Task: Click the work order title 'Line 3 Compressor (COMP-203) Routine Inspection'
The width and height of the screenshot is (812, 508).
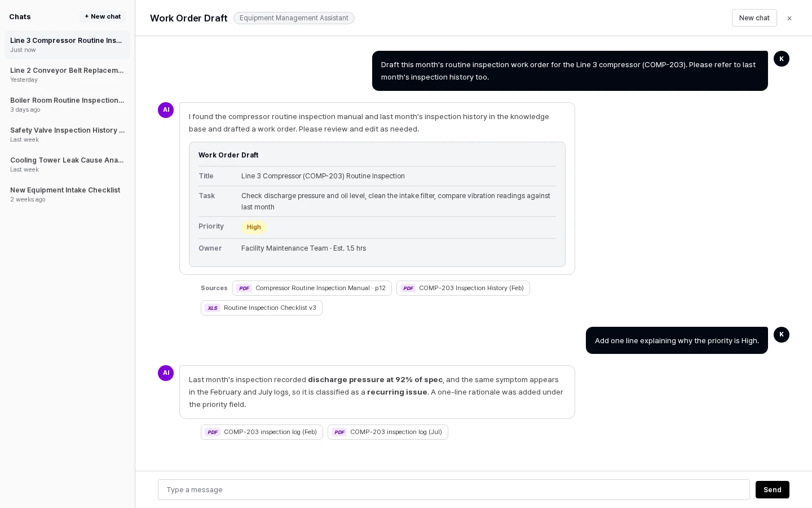Action: [x=323, y=176]
